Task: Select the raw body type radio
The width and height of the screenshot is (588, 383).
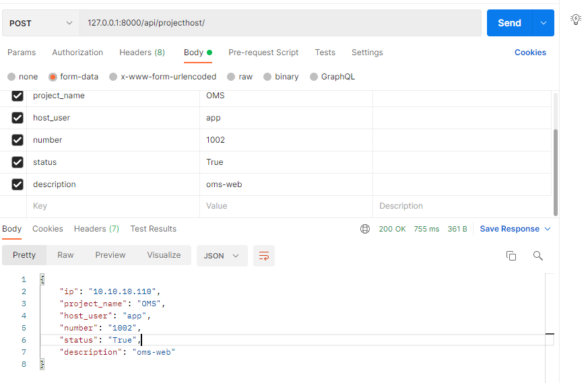Action: [231, 77]
